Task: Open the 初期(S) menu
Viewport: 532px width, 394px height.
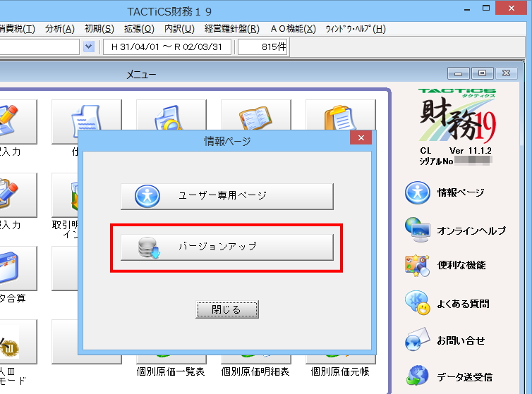Action: point(99,29)
